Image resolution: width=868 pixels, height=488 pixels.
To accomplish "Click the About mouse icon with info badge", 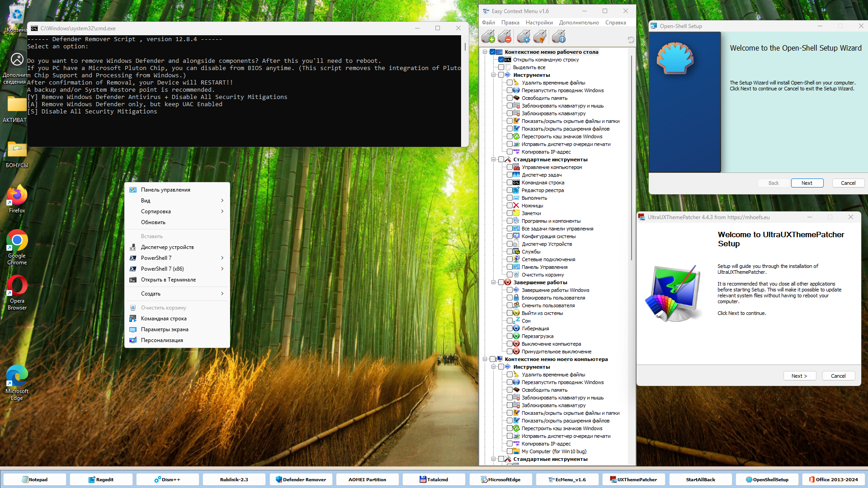I will pos(559,36).
